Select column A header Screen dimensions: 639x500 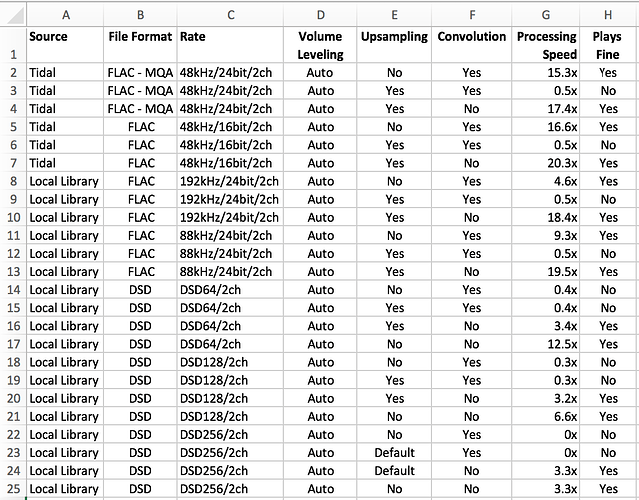coord(65,15)
